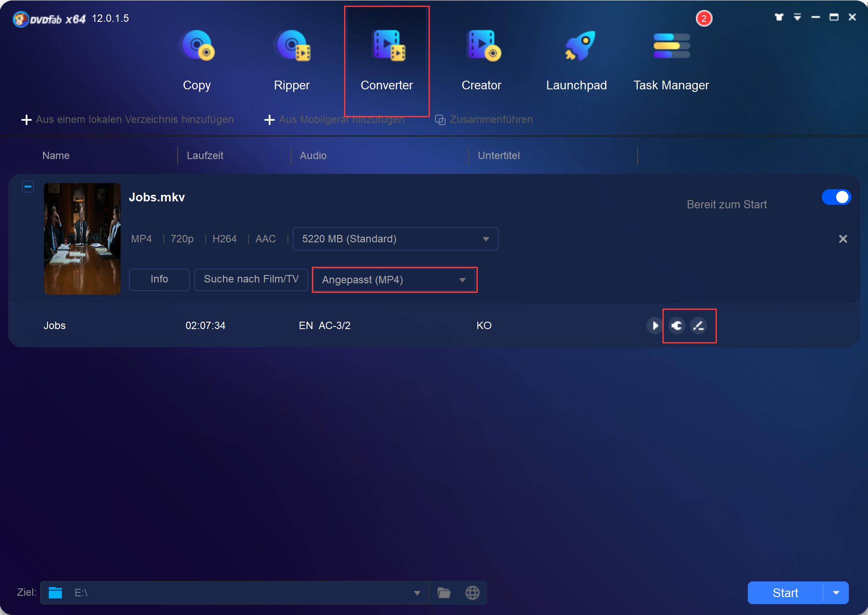Click the EN AC-3/2 audio entry
This screenshot has width=868, height=615.
pyautogui.click(x=324, y=326)
